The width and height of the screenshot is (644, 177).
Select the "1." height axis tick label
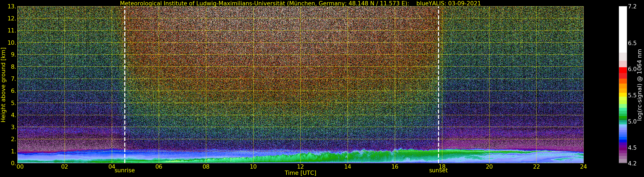[13, 151]
